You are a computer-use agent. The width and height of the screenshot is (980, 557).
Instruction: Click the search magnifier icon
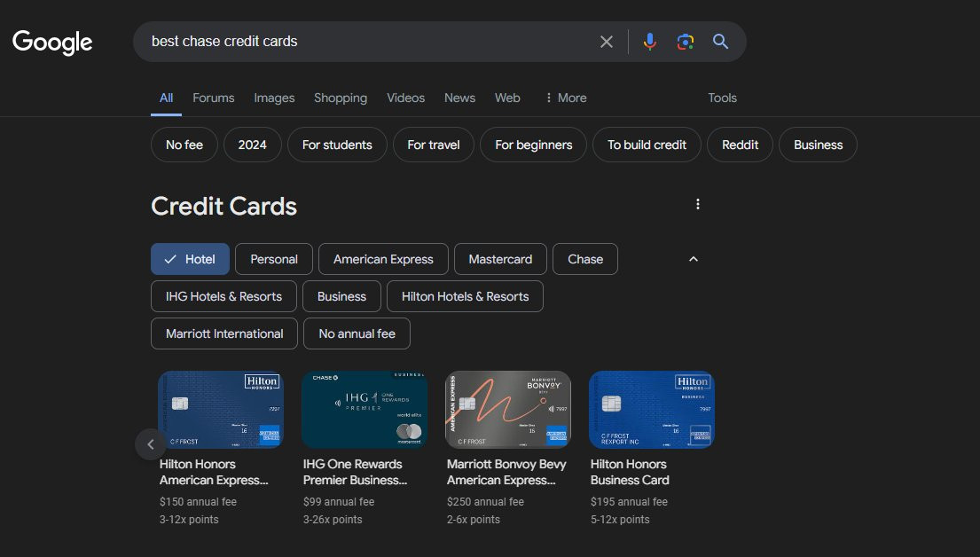pos(720,41)
